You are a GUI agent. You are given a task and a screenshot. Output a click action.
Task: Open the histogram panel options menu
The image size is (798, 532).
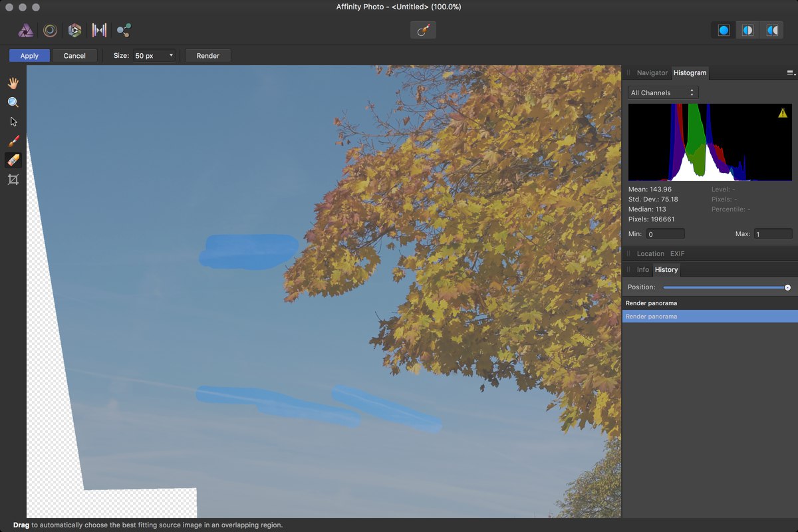(791, 72)
